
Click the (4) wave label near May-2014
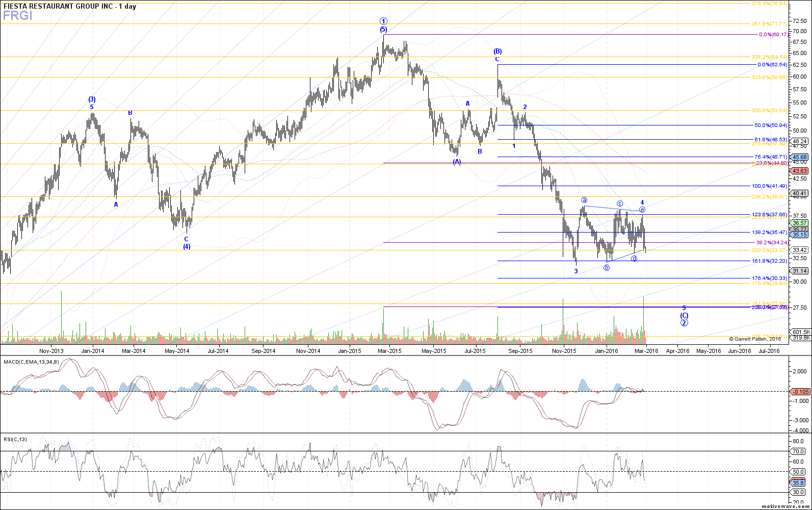tap(187, 246)
